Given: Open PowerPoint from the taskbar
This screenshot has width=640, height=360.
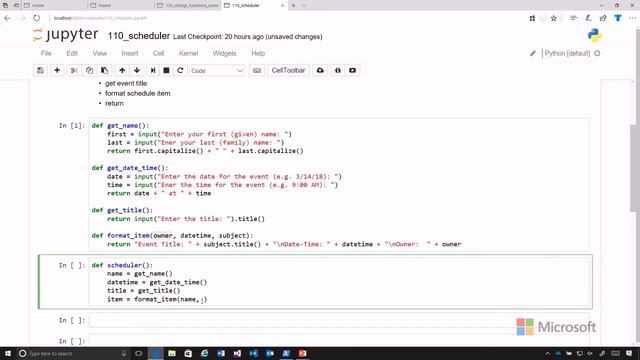Looking at the screenshot, I should tap(302, 353).
